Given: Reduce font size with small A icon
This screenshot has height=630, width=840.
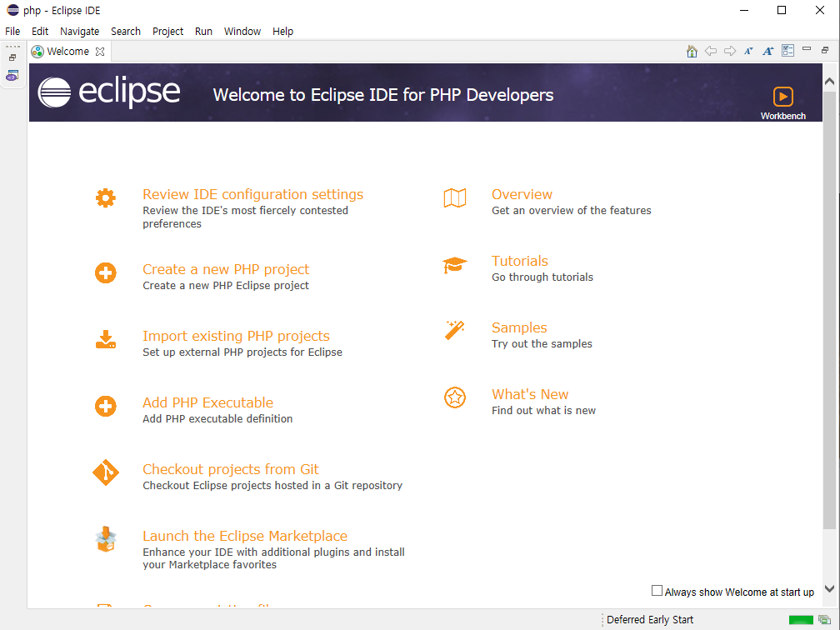Looking at the screenshot, I should pyautogui.click(x=748, y=51).
